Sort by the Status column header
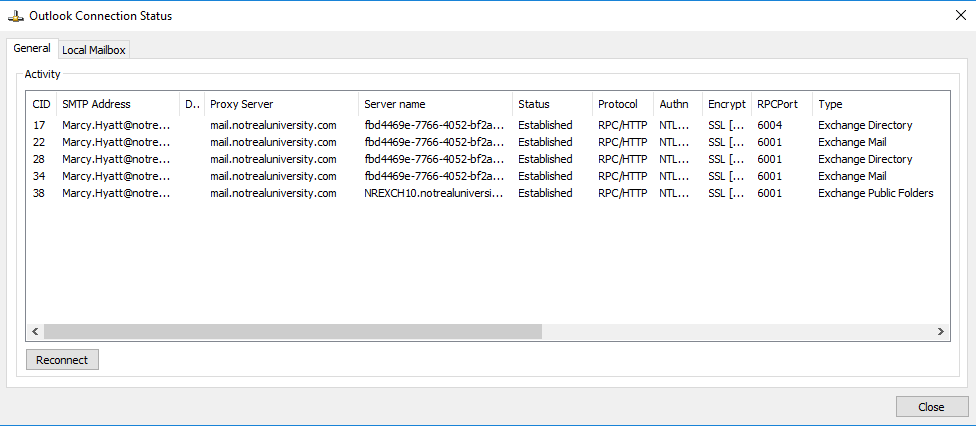Image resolution: width=976 pixels, height=426 pixels. click(553, 104)
